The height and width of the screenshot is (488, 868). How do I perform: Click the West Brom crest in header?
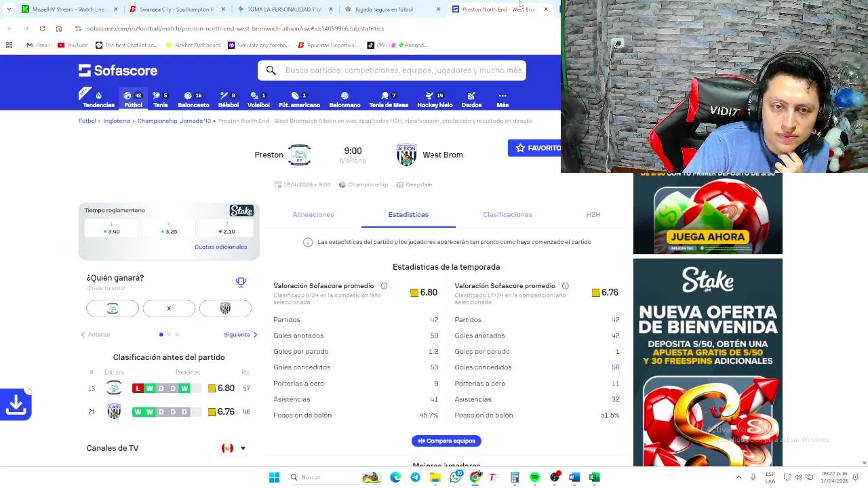pyautogui.click(x=406, y=155)
